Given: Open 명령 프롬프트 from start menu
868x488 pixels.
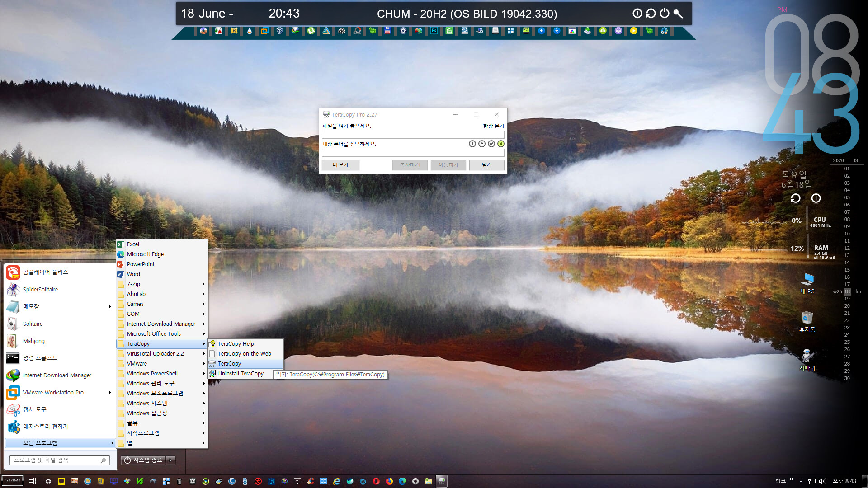Looking at the screenshot, I should (x=59, y=358).
